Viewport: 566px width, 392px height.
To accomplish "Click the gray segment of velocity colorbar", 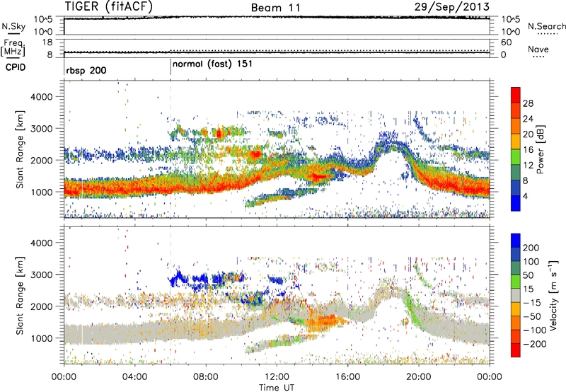I will click(516, 295).
